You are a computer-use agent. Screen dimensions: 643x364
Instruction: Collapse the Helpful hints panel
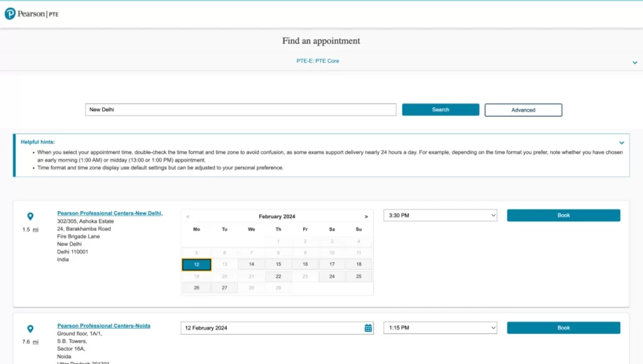(x=621, y=142)
